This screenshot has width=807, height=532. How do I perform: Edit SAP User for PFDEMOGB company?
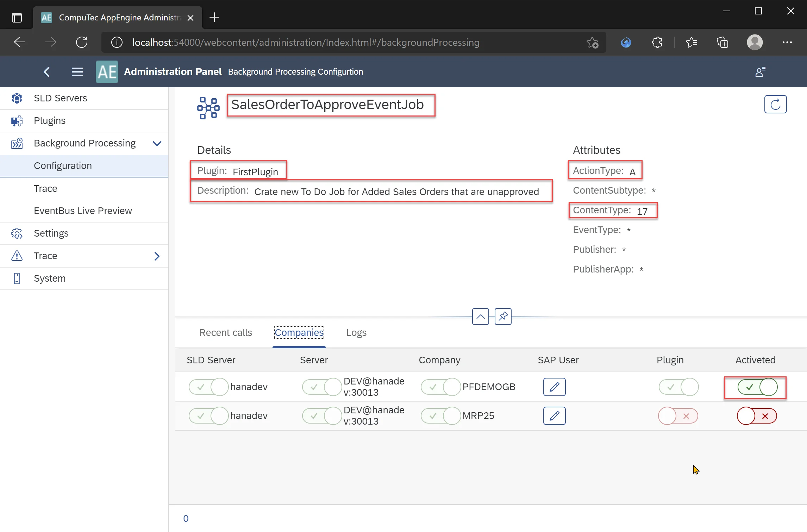pyautogui.click(x=554, y=387)
